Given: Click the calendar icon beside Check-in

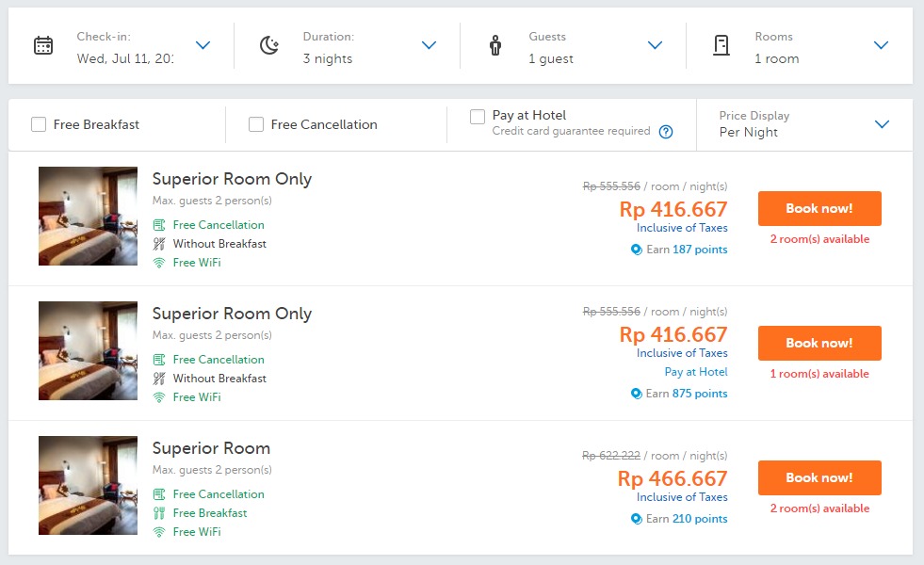Looking at the screenshot, I should click(43, 46).
